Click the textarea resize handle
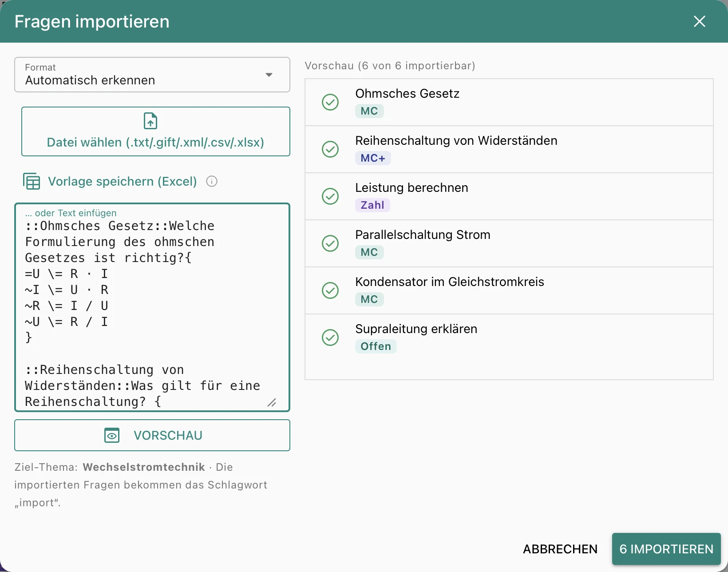 tap(272, 402)
